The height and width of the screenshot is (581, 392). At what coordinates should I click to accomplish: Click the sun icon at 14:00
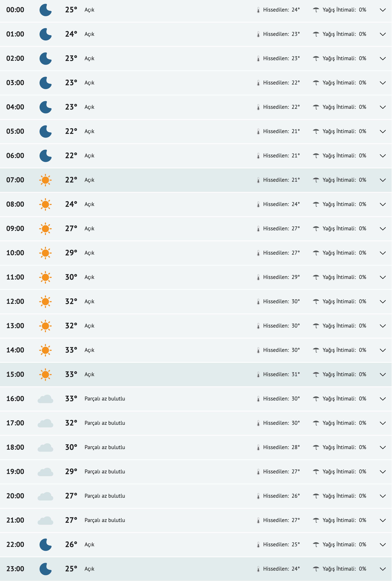[45, 350]
